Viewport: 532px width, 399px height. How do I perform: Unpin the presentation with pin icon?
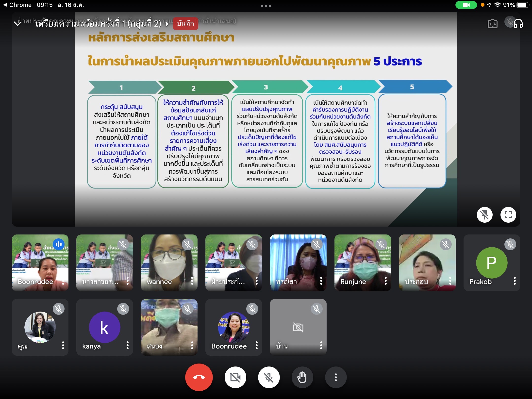click(484, 215)
